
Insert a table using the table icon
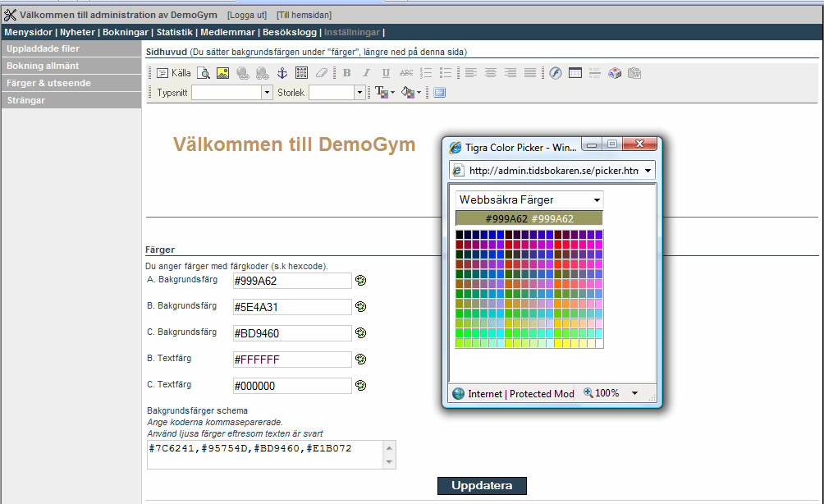(575, 73)
